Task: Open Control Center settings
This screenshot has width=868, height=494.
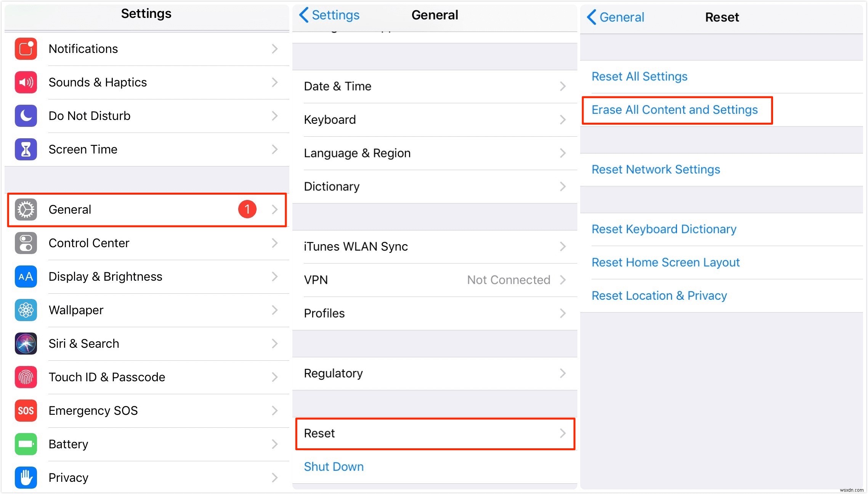Action: (x=90, y=243)
